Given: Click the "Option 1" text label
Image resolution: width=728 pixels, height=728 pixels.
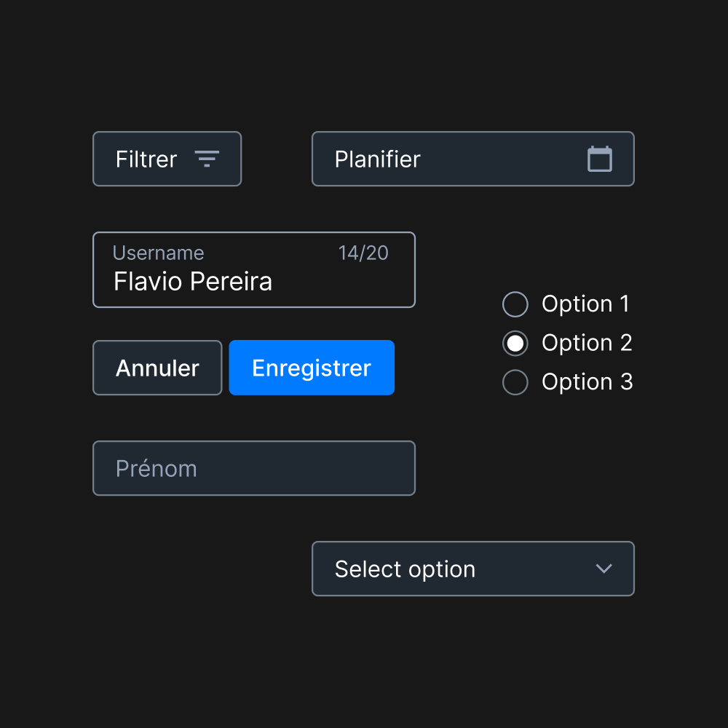Looking at the screenshot, I should pyautogui.click(x=585, y=304).
